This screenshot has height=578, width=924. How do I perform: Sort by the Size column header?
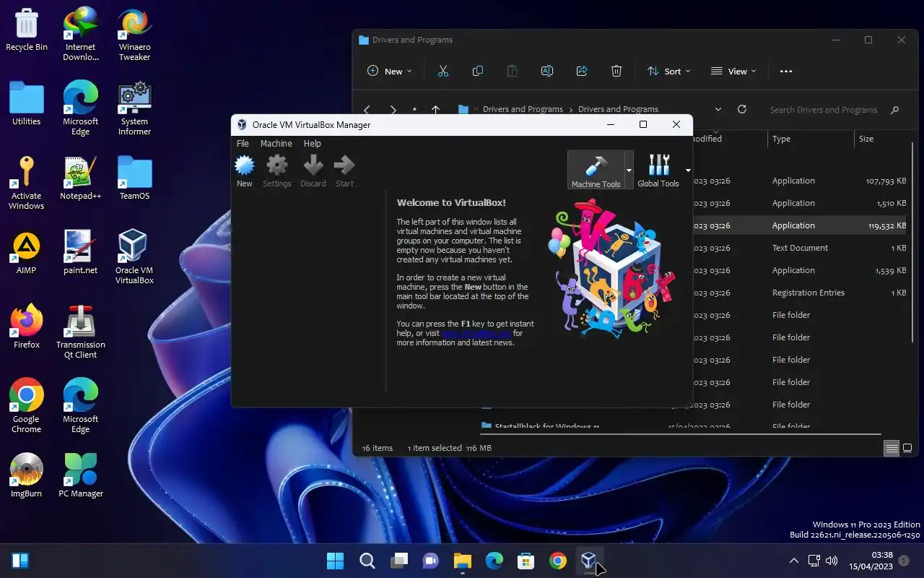(x=866, y=139)
